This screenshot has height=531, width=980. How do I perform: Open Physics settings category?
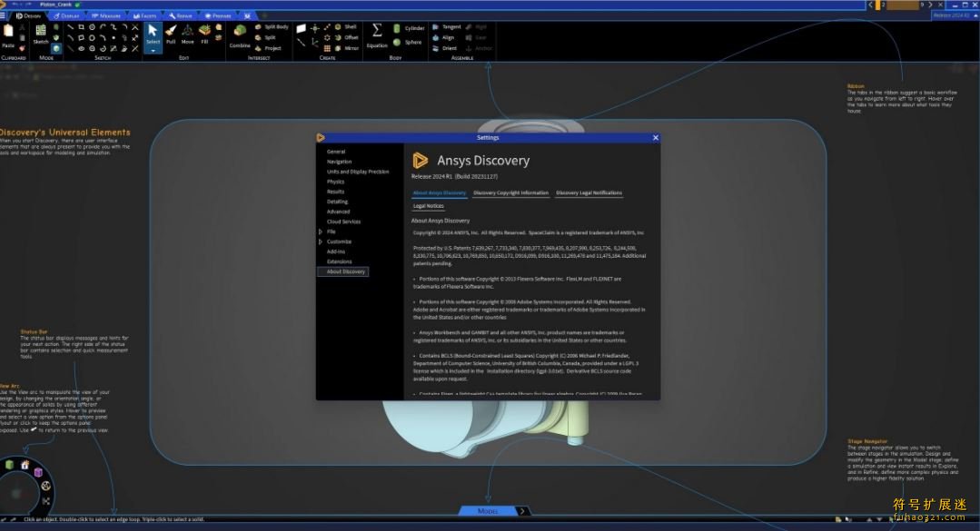point(336,182)
